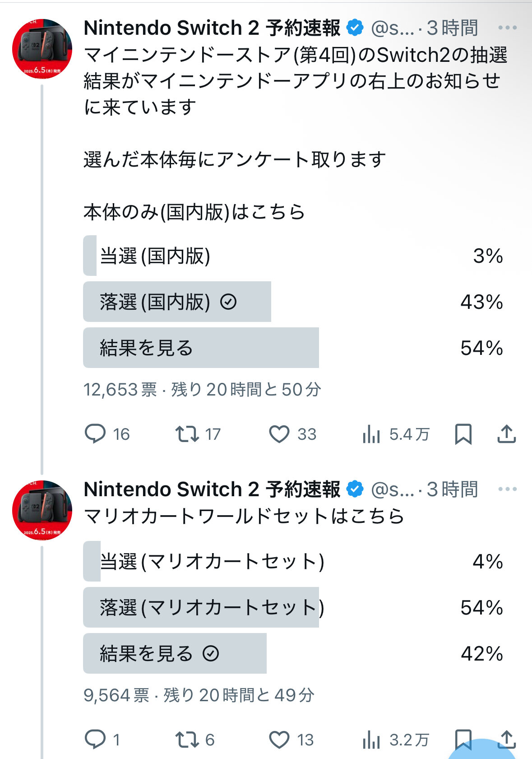This screenshot has height=759, width=532.
Task: Reply to the Mario Kart set tweet
Action: [x=95, y=740]
